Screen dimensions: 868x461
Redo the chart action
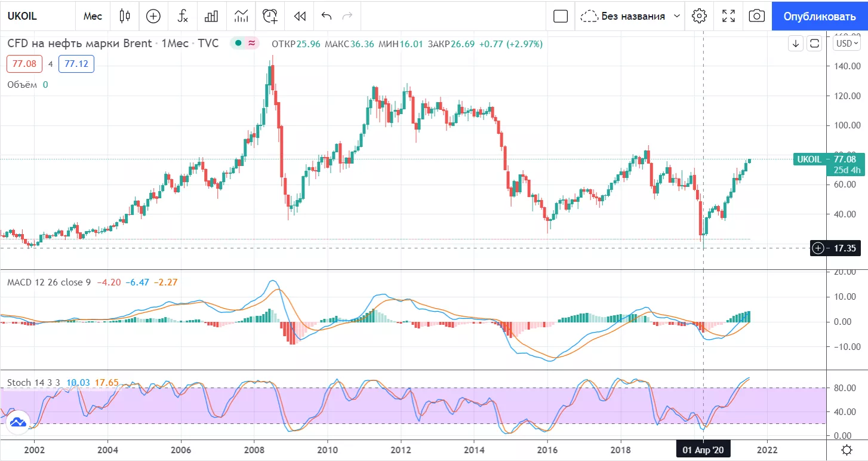347,16
